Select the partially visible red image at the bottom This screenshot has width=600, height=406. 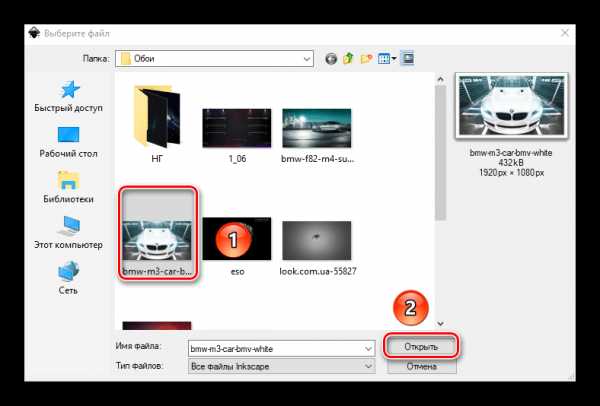coord(157,326)
